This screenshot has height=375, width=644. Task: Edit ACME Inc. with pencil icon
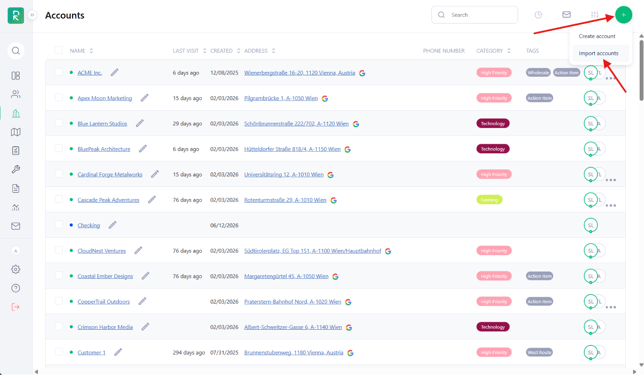pyautogui.click(x=115, y=72)
